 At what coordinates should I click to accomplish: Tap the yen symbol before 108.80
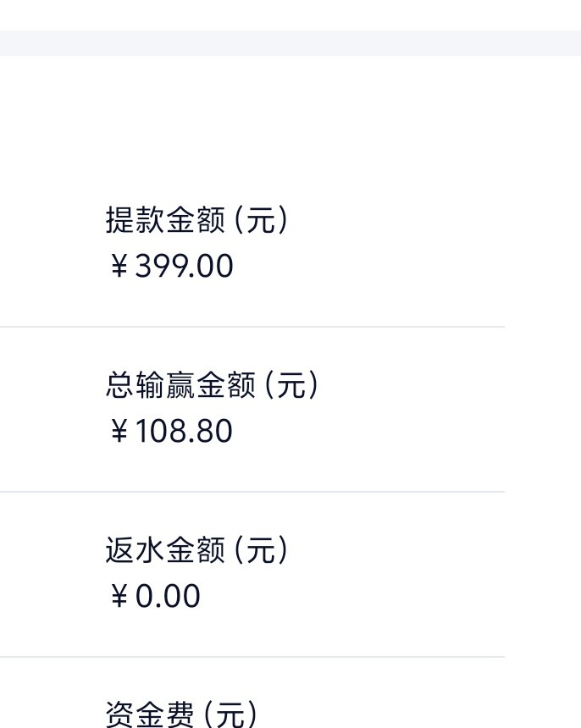point(119,432)
